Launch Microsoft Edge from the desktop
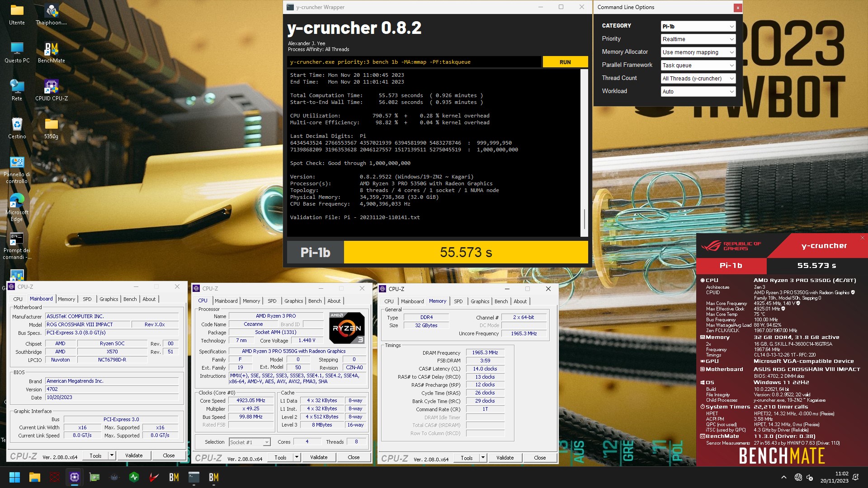868x488 pixels. tap(17, 208)
